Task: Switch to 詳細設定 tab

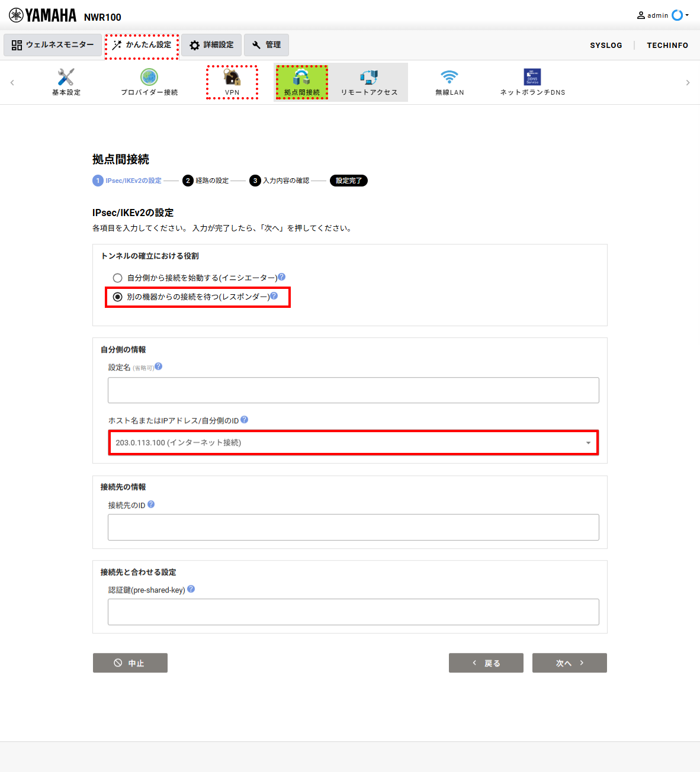Action: (x=211, y=45)
